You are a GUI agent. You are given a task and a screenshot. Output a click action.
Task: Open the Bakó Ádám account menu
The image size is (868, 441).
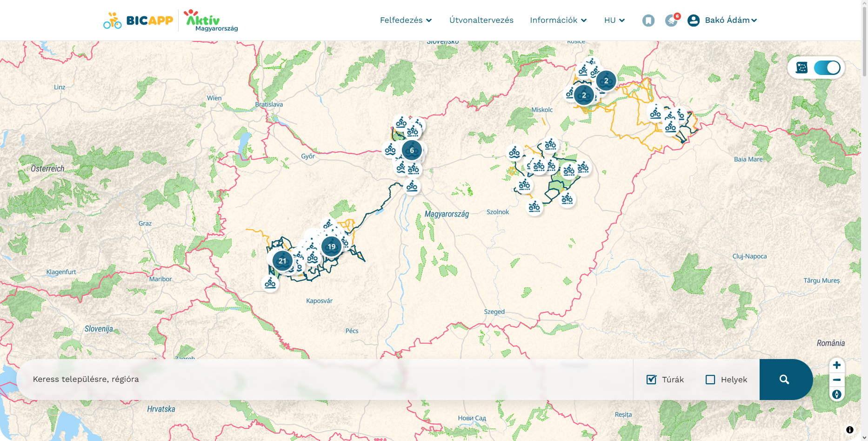point(730,20)
